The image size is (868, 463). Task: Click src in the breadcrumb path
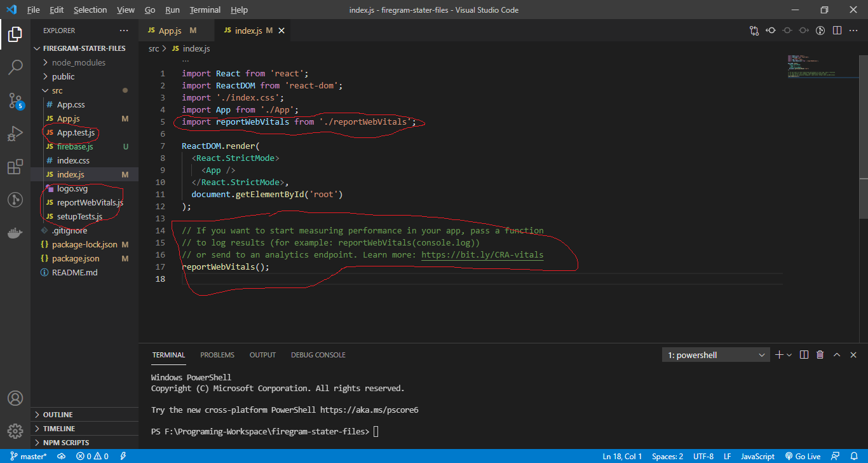(154, 48)
